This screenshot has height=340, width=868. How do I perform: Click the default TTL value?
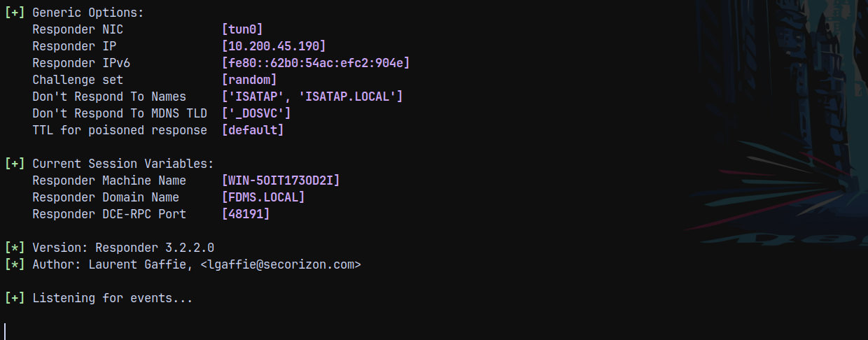tap(253, 130)
